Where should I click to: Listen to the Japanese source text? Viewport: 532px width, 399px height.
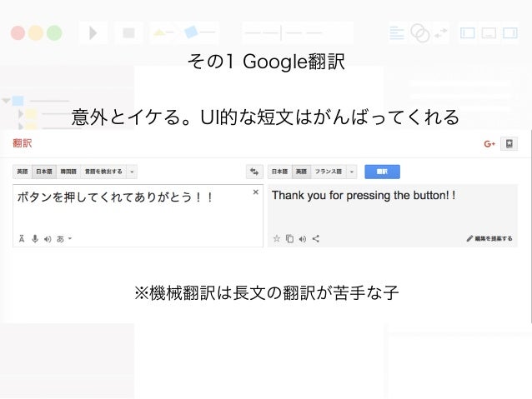pyautogui.click(x=48, y=239)
